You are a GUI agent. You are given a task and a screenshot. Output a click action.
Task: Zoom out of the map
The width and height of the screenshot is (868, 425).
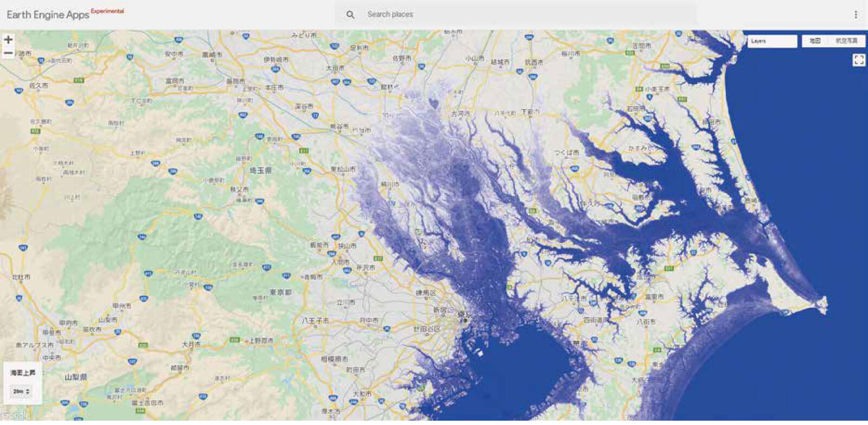point(8,53)
